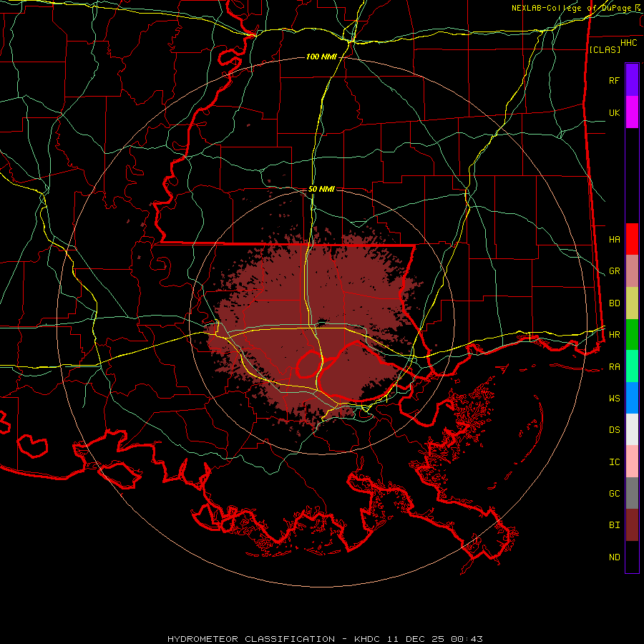This screenshot has width=644, height=644.
Task: Click the IC light pink legend swatch
Action: click(x=632, y=462)
